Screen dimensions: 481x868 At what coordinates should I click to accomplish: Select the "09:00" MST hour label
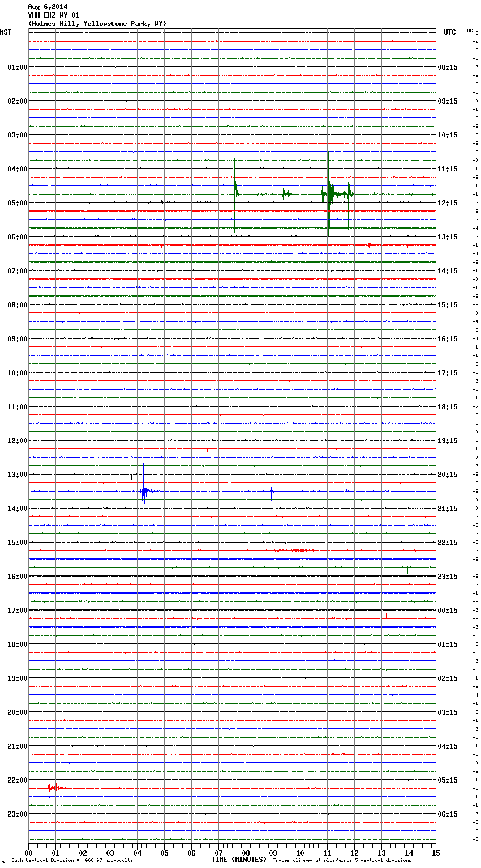(x=18, y=339)
